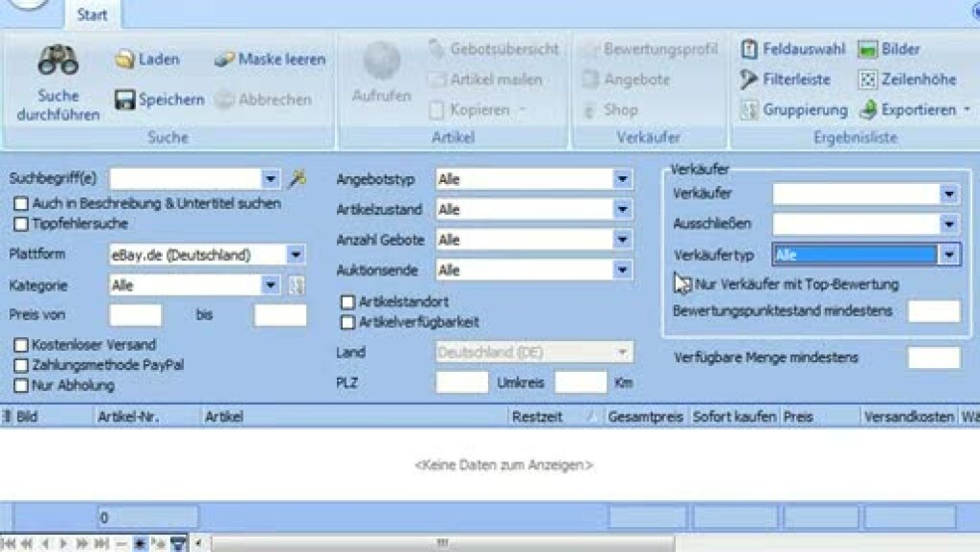Check Kostenloser Versand option
The image size is (980, 552).
[21, 345]
